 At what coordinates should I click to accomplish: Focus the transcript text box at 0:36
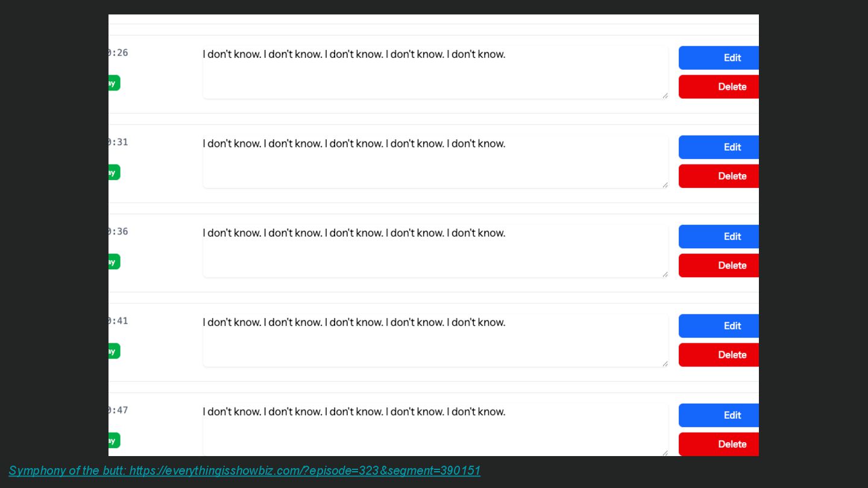tap(435, 251)
